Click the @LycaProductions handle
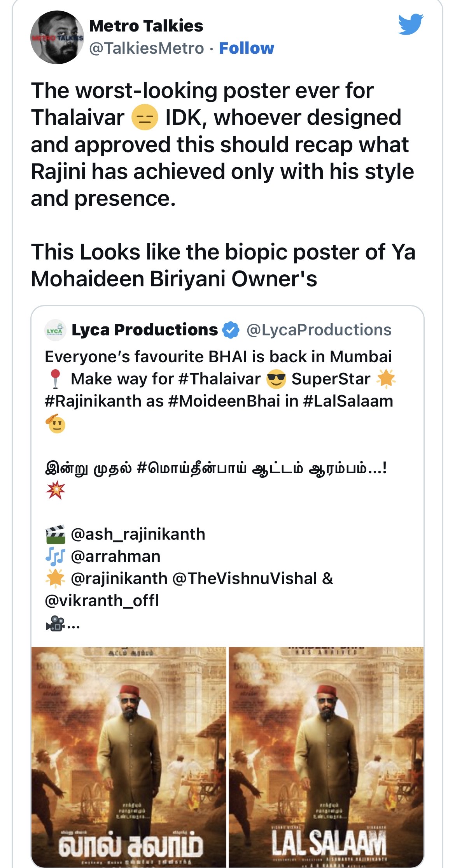 point(319,330)
